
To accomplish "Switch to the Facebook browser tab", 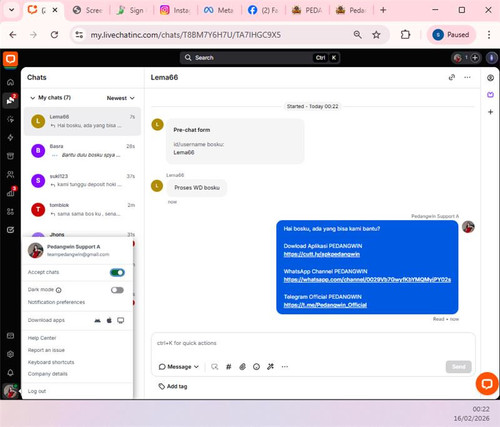I will pyautogui.click(x=264, y=10).
